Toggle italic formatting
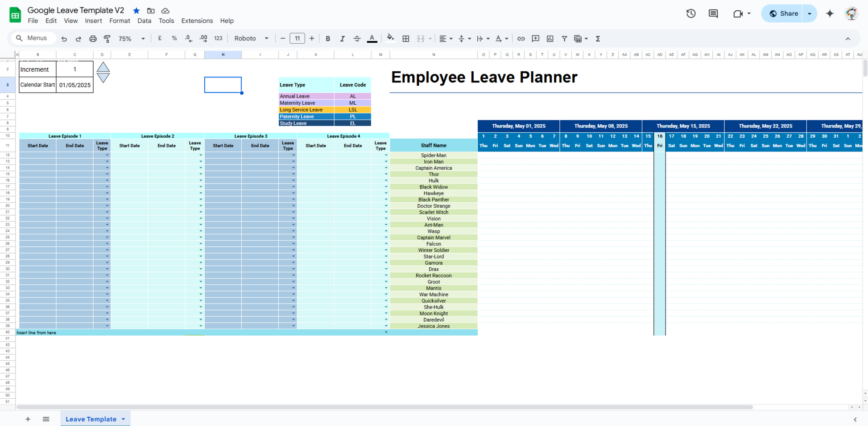This screenshot has height=426, width=868. [342, 39]
